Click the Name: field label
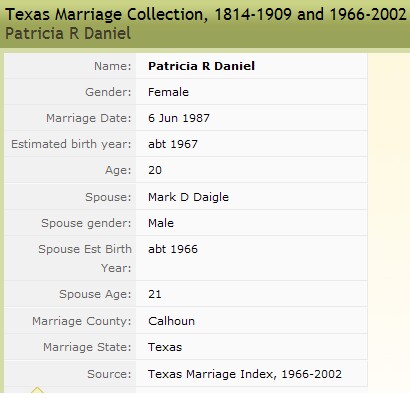The width and height of the screenshot is (410, 399). (113, 66)
